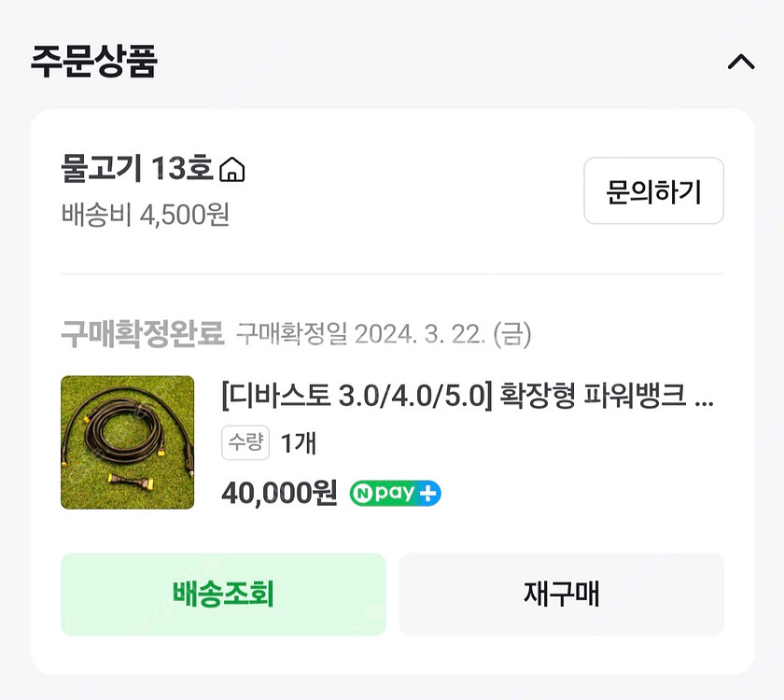This screenshot has height=700, width=784.
Task: Collapse the 주문상품 section chevron
Action: coord(740,63)
